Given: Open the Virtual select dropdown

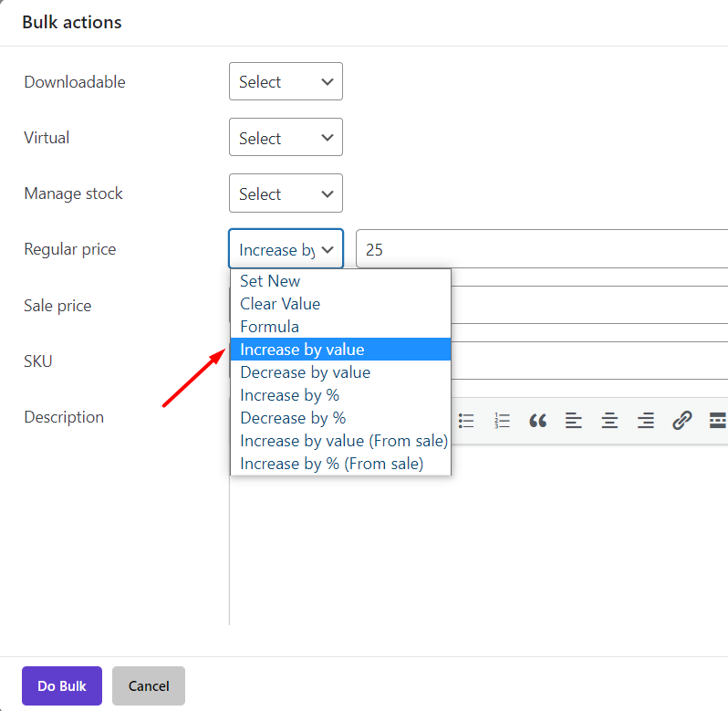Looking at the screenshot, I should (x=286, y=137).
